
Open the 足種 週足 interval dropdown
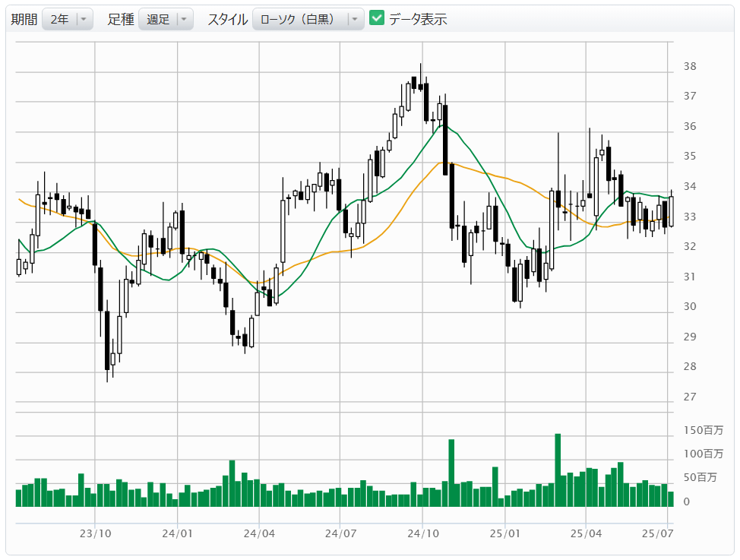166,19
